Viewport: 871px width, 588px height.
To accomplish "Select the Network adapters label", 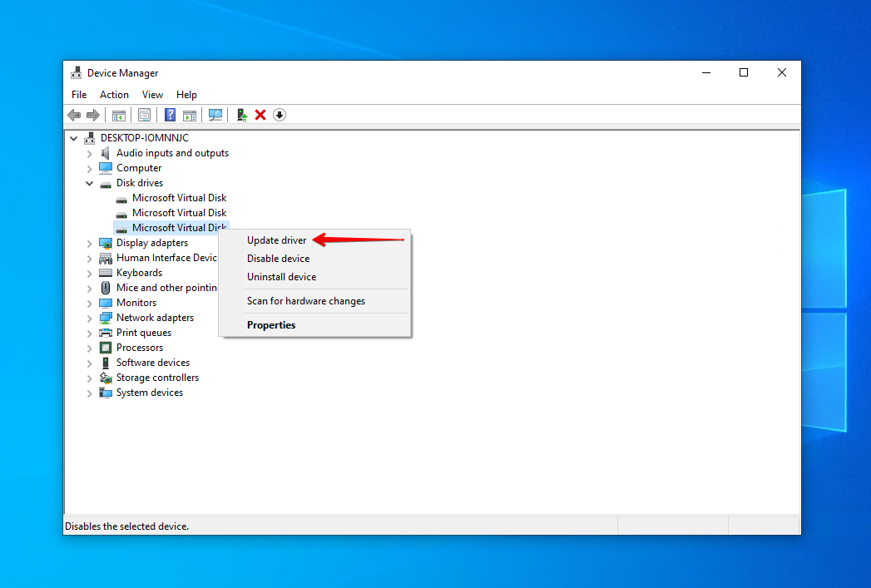I will (x=155, y=318).
